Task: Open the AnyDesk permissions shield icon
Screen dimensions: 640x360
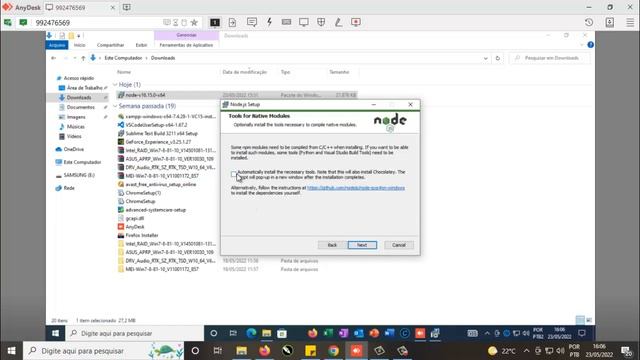Action: tap(321, 22)
